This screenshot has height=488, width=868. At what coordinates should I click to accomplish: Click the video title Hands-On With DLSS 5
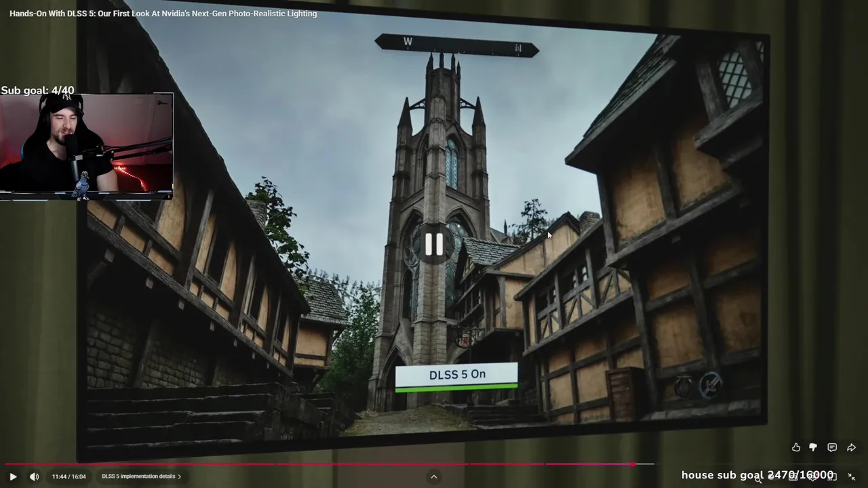click(x=163, y=14)
